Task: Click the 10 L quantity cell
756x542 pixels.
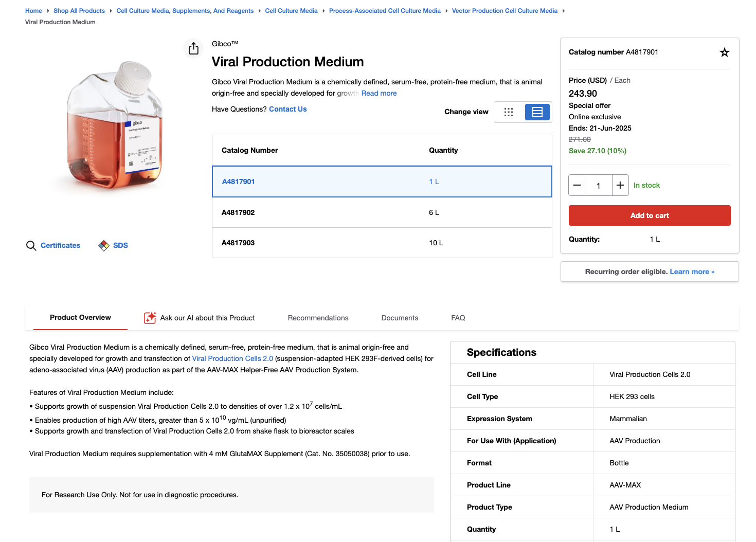Action: (x=436, y=243)
